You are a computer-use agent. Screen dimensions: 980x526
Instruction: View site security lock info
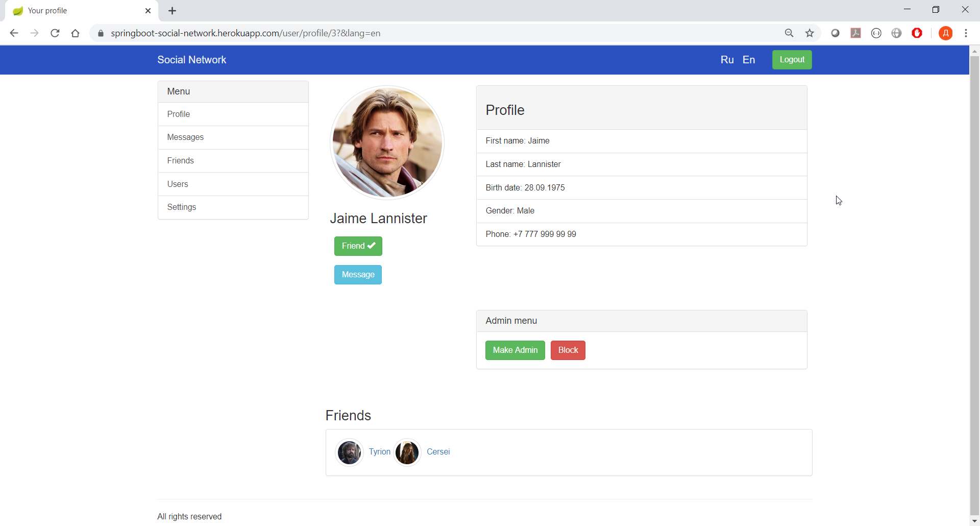point(101,33)
